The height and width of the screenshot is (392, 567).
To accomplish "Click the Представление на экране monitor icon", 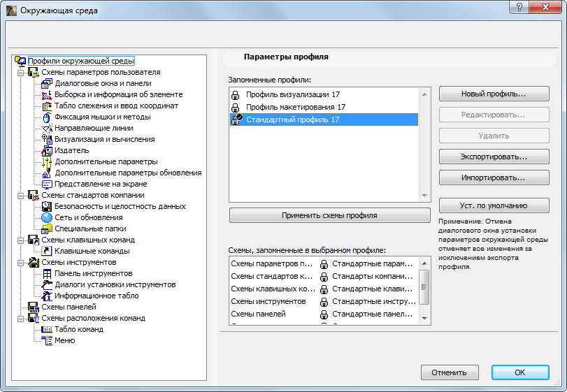I will click(47, 184).
